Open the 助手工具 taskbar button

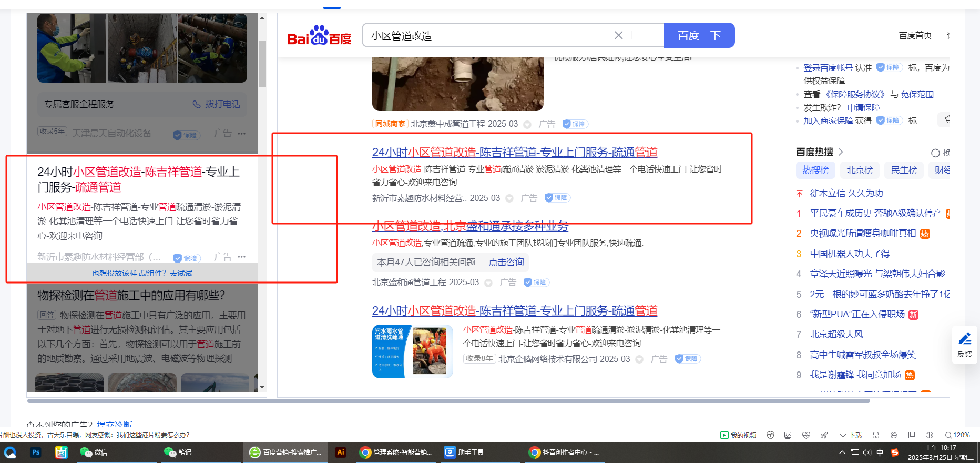click(481, 452)
